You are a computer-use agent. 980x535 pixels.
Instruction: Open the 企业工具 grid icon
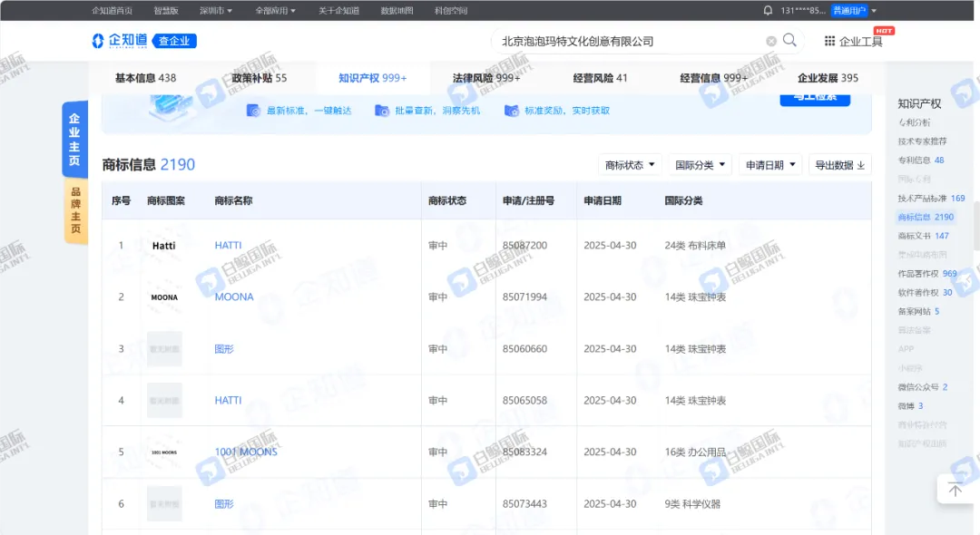[829, 41]
